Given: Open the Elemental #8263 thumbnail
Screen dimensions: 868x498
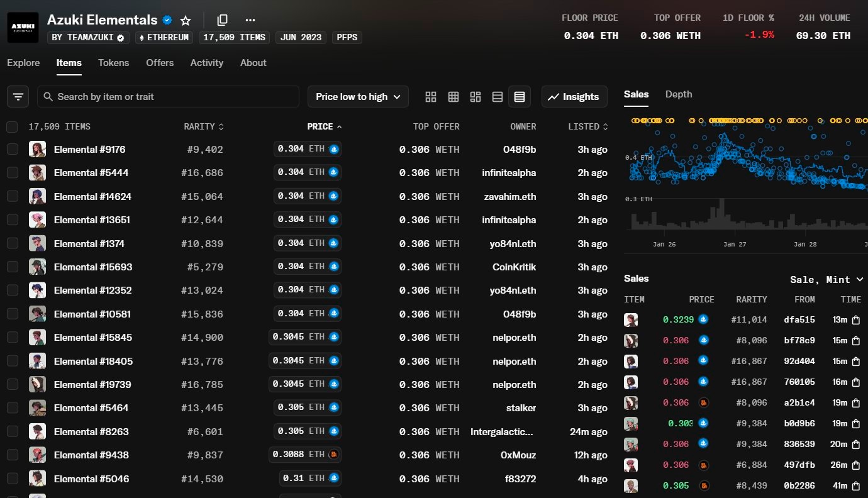Looking at the screenshot, I should click(x=37, y=432).
